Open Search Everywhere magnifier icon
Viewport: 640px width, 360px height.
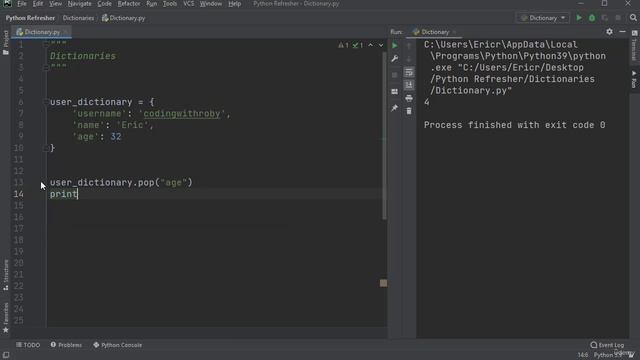633,18
